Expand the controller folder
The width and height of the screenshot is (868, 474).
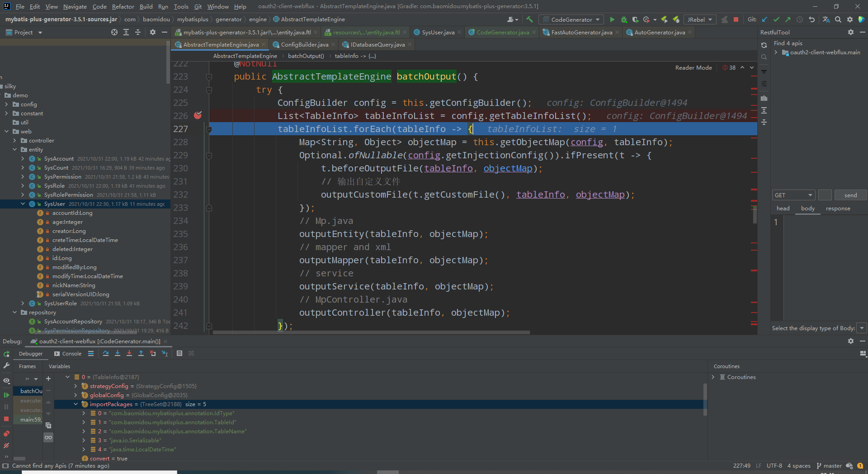(x=14, y=141)
